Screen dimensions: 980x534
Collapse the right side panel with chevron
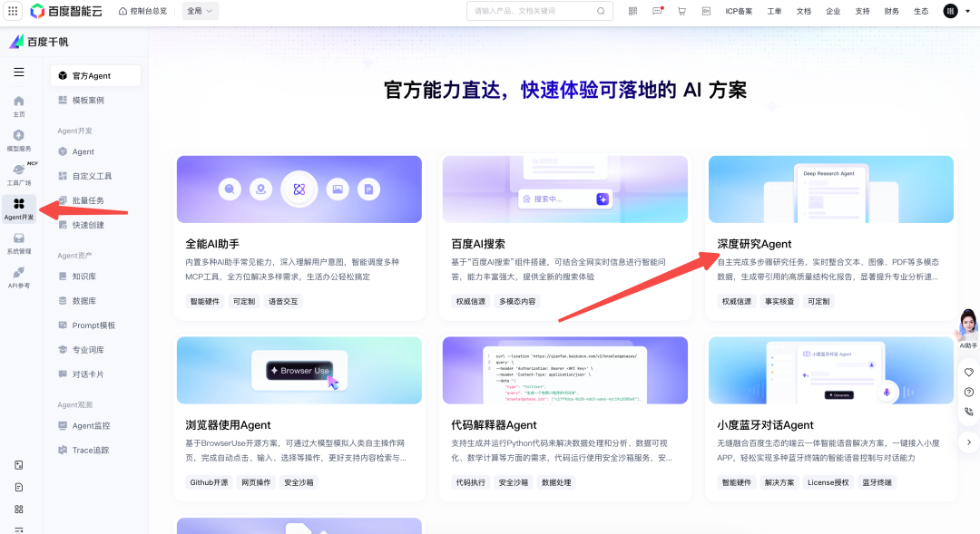pyautogui.click(x=968, y=442)
